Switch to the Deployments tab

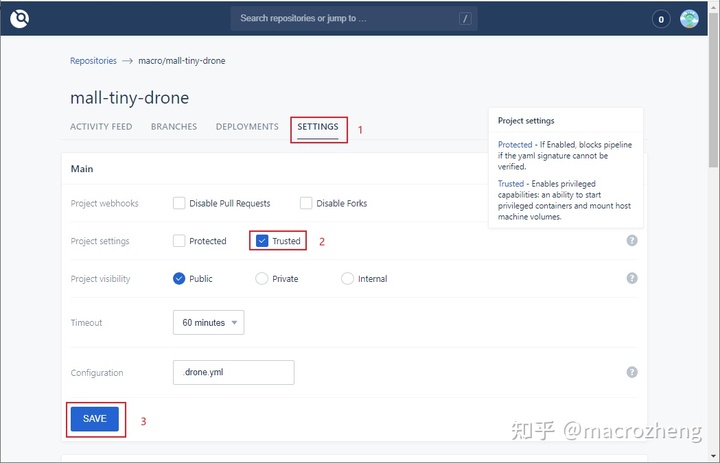[247, 127]
